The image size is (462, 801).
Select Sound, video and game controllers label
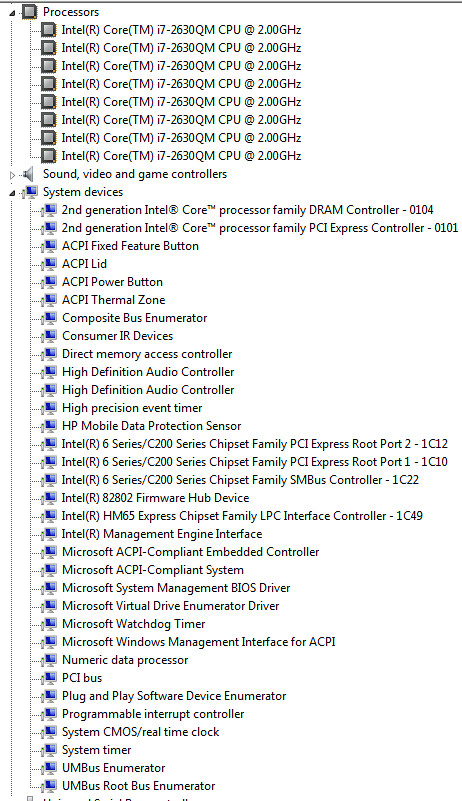click(135, 174)
